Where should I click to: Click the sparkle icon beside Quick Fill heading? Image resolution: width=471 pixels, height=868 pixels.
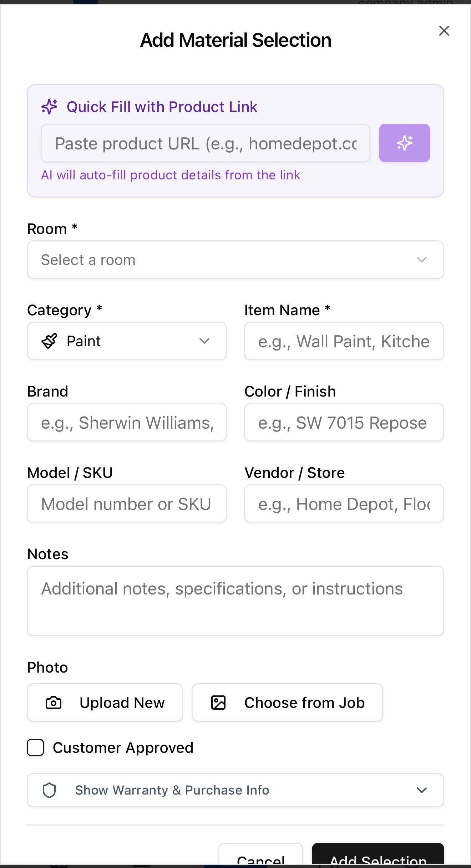pyautogui.click(x=49, y=107)
